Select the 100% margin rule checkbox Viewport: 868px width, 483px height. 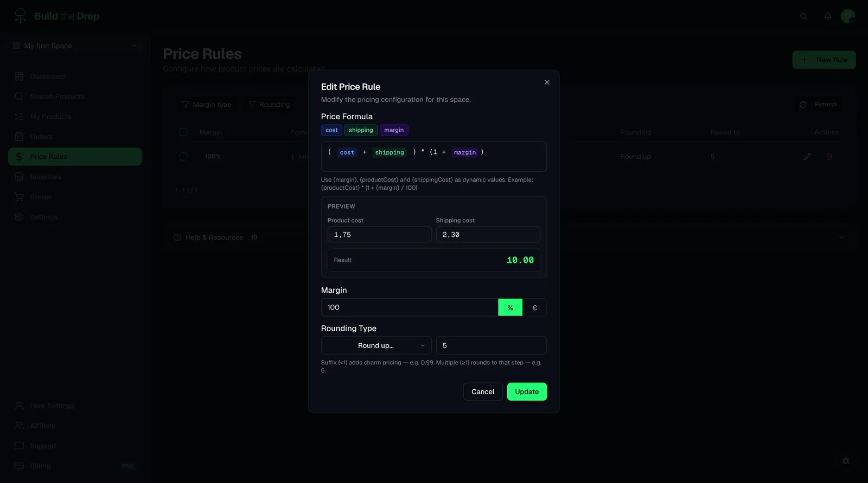click(183, 157)
